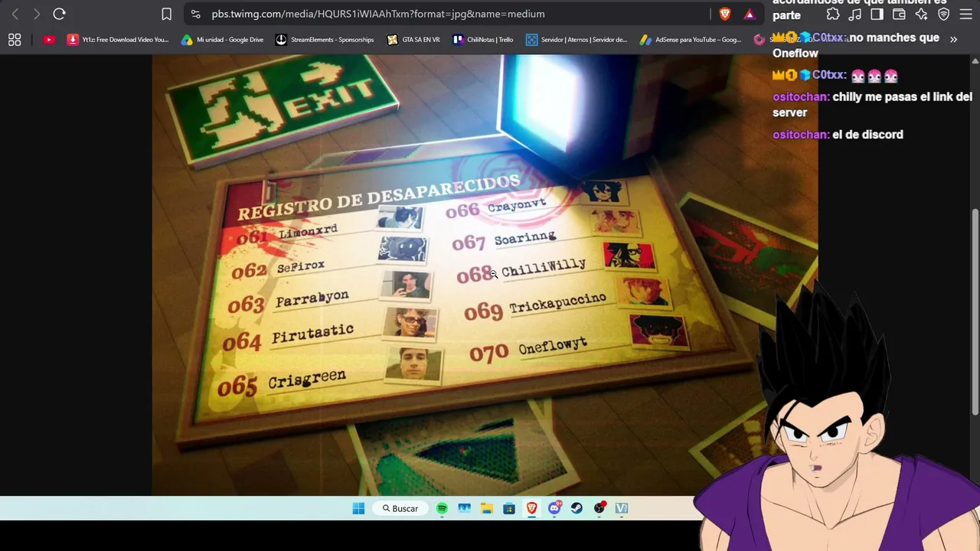Open Microsoft Store from the taskbar
Viewport: 980px width, 551px height.
(508, 508)
